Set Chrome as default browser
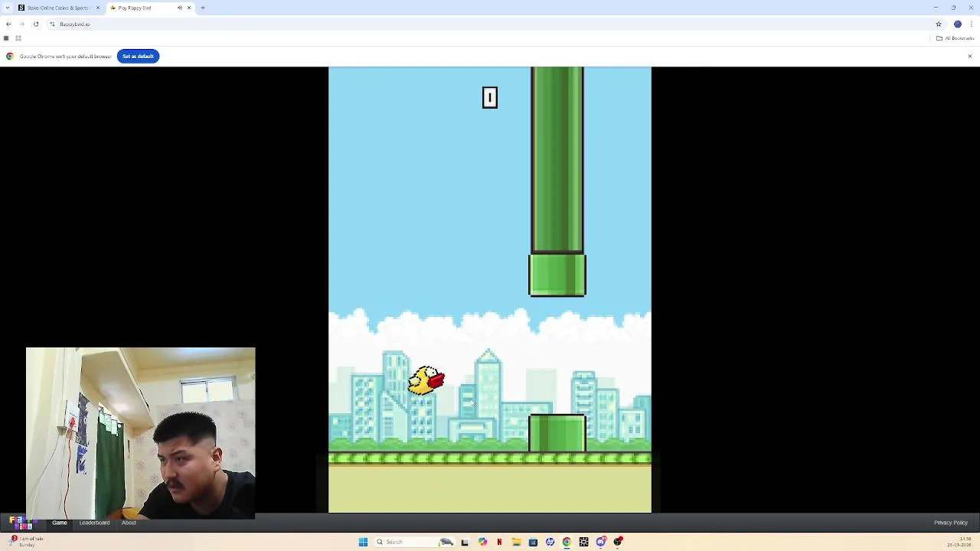 coord(138,56)
